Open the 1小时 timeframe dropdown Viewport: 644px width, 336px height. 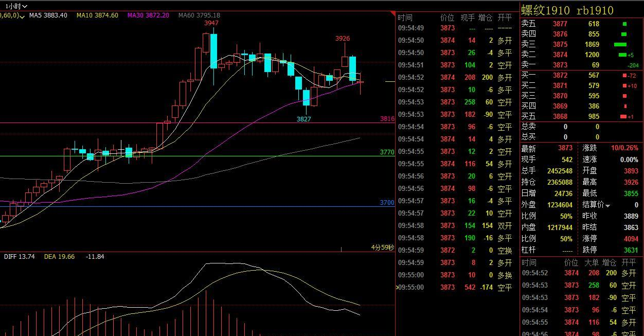tap(16, 6)
